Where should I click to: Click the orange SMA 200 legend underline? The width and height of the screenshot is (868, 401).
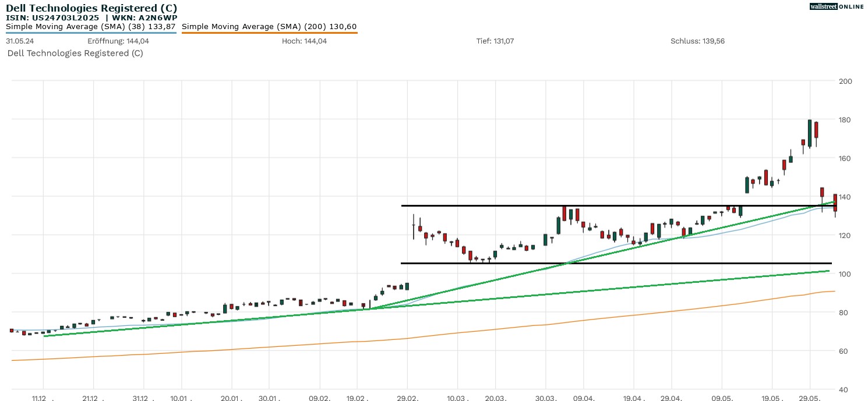pyautogui.click(x=269, y=33)
